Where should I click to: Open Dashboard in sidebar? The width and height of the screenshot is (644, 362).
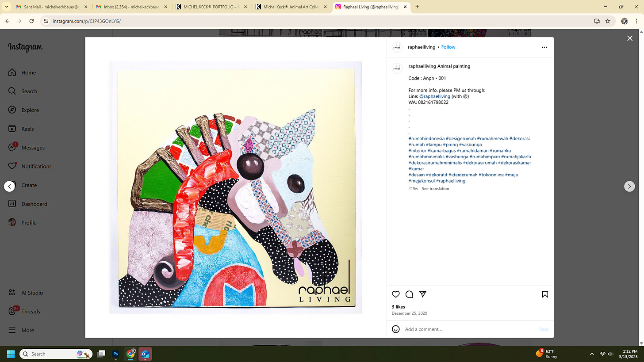[27, 204]
